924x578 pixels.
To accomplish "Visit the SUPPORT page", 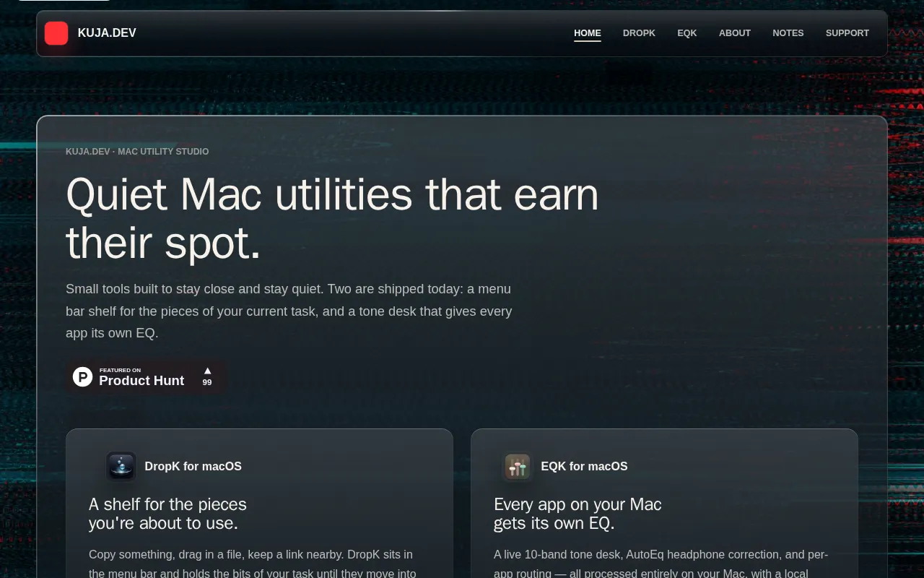I will pos(847,33).
